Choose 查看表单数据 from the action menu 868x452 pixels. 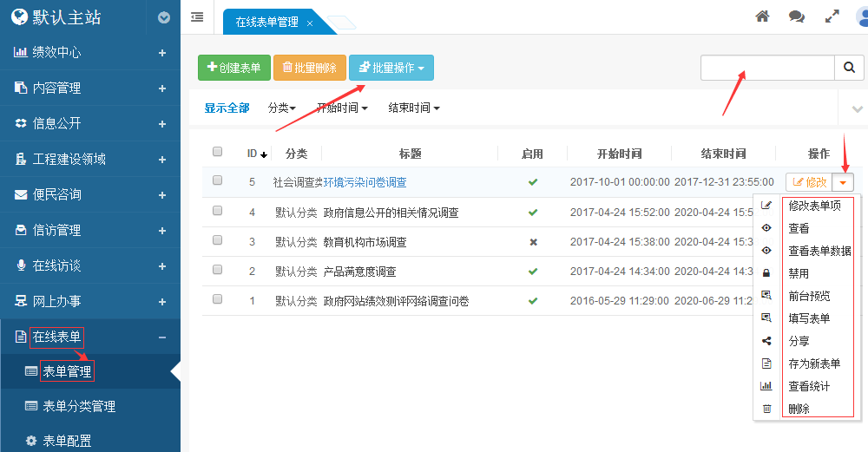click(x=819, y=251)
